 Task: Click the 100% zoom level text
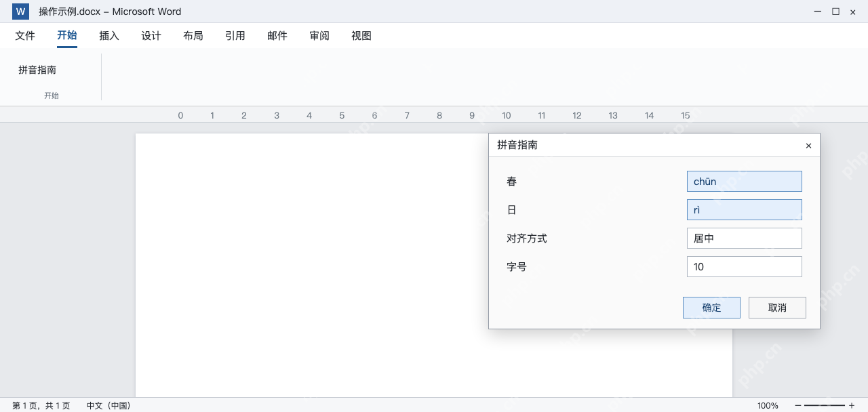click(768, 405)
